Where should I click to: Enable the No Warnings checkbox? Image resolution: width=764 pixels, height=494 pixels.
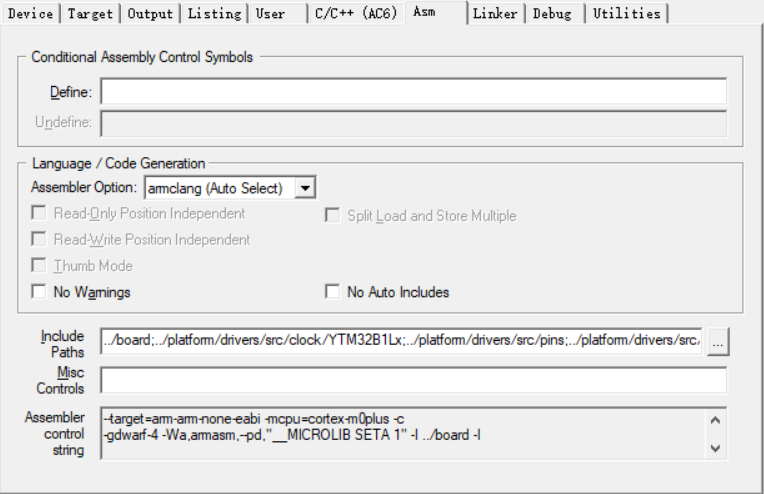coord(39,293)
